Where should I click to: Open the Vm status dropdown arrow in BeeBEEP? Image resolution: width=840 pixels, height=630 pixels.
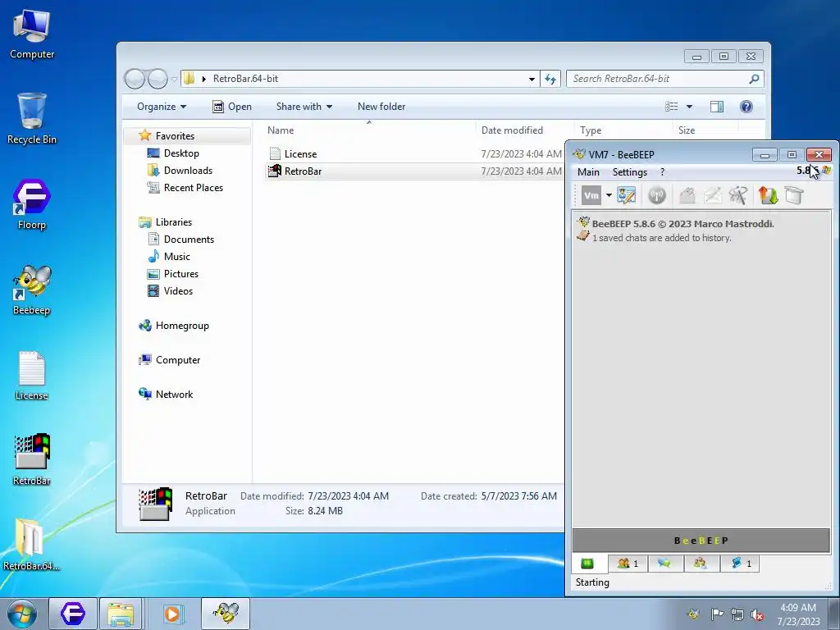tap(609, 195)
